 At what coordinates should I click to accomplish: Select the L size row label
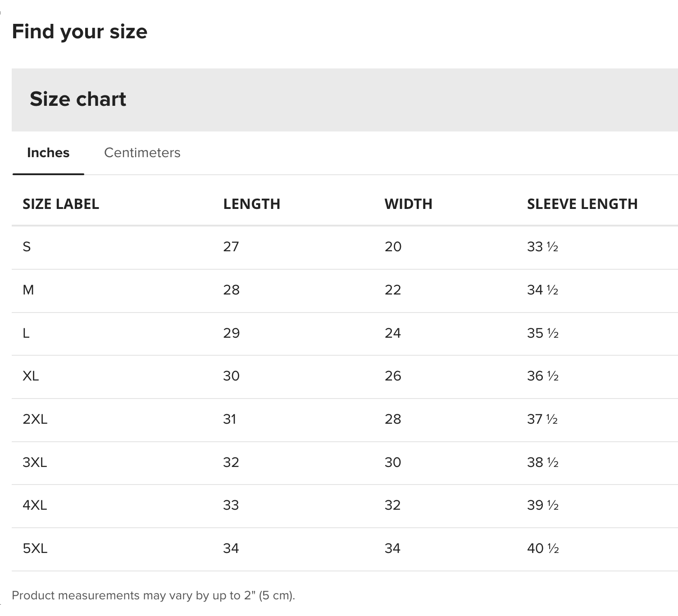(26, 333)
